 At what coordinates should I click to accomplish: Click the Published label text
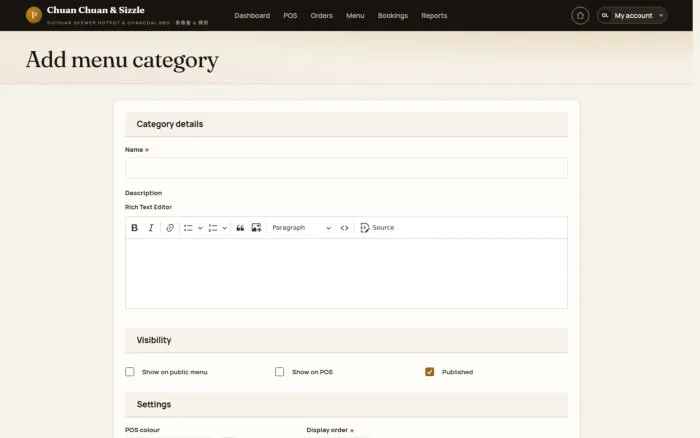457,372
